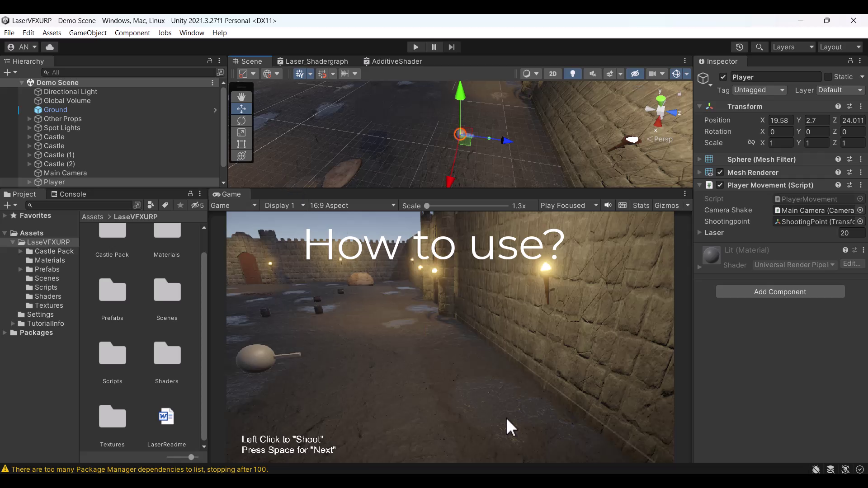Pick object for Camera Shake field
This screenshot has height=488, width=868.
tap(860, 210)
